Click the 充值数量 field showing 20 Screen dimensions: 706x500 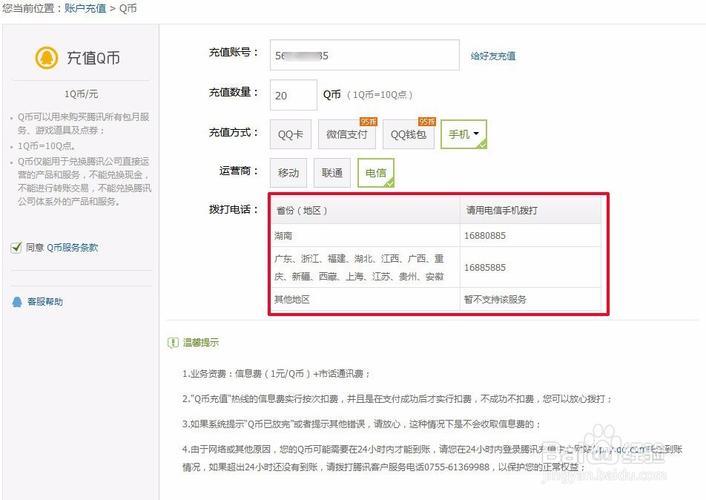tap(294, 95)
